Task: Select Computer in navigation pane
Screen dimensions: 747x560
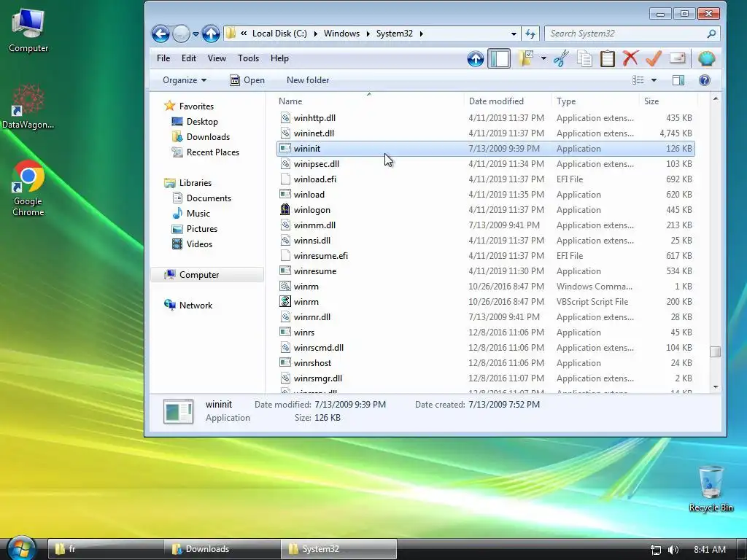Action: click(x=207, y=275)
